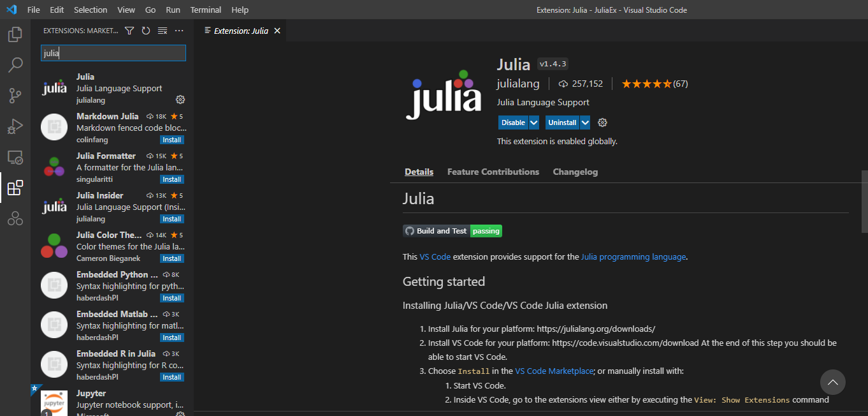Open the Search view in activity bar
The width and height of the screenshot is (868, 416).
coord(15,65)
